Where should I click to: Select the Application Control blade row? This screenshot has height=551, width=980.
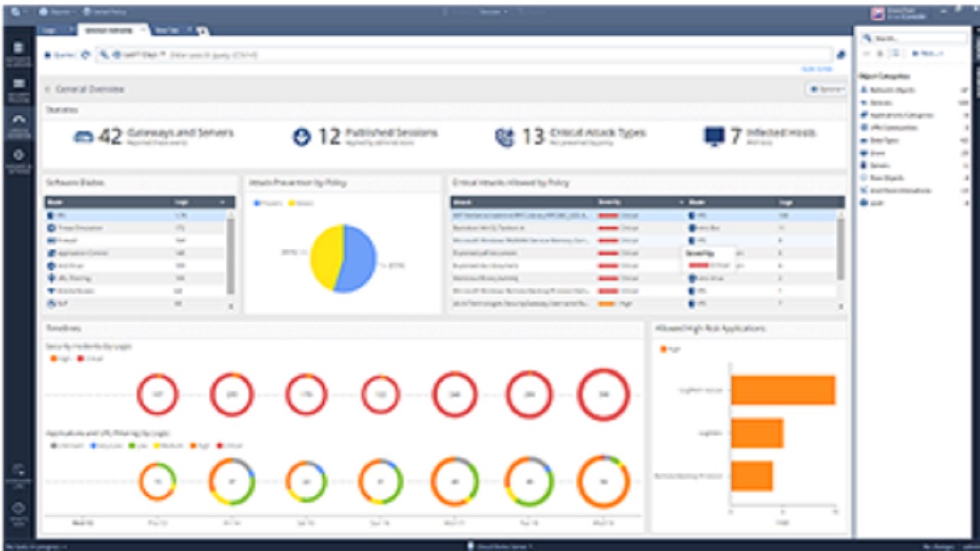tap(136, 253)
